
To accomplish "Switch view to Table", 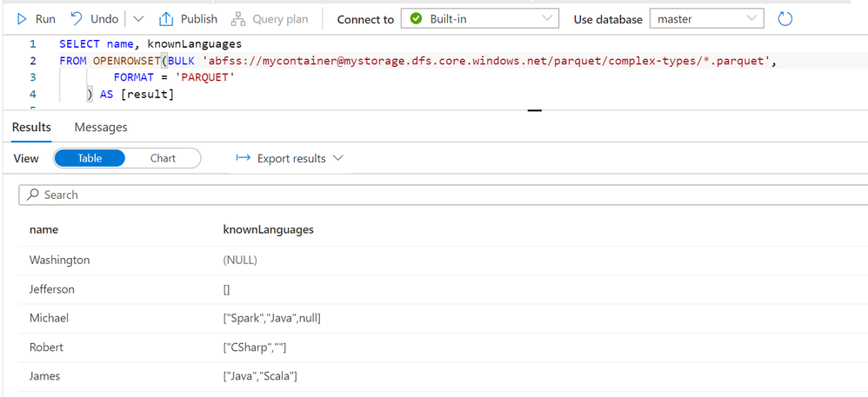I will pyautogui.click(x=90, y=158).
